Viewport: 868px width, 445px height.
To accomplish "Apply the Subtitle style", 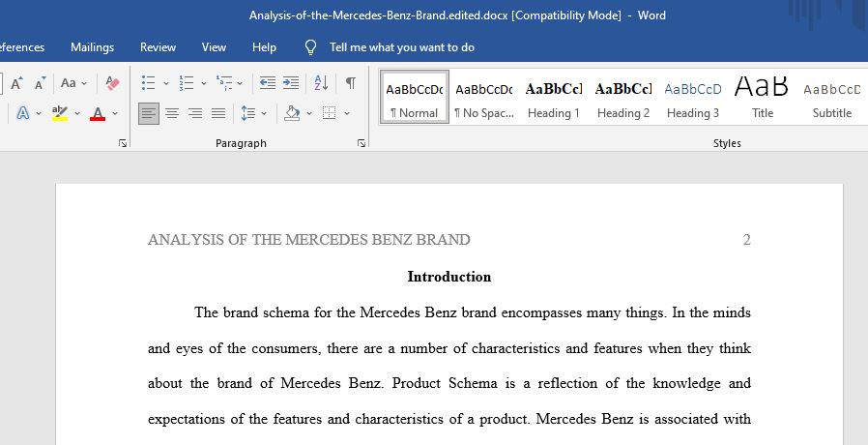I will click(x=832, y=97).
